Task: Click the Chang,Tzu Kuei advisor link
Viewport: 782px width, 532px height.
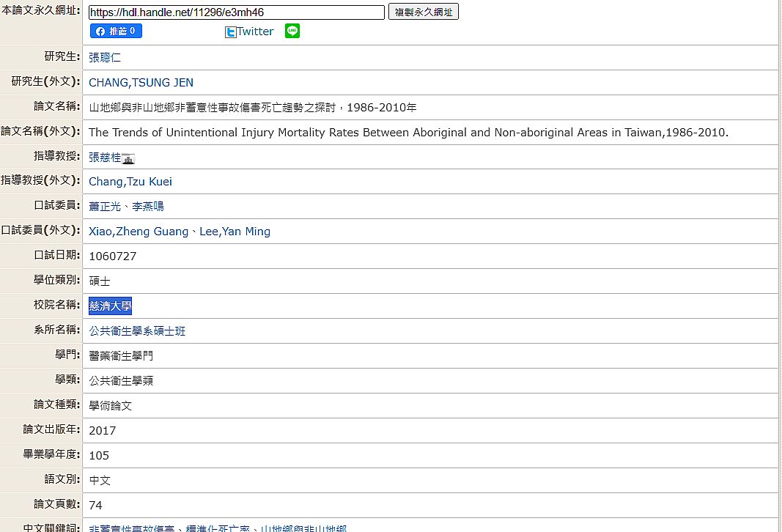Action: (130, 181)
